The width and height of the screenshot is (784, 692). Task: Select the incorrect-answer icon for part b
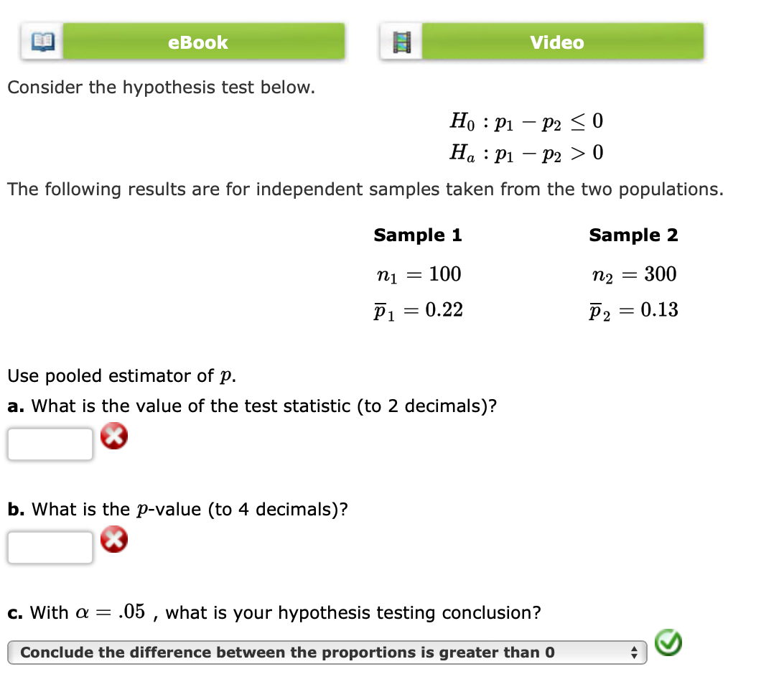115,538
